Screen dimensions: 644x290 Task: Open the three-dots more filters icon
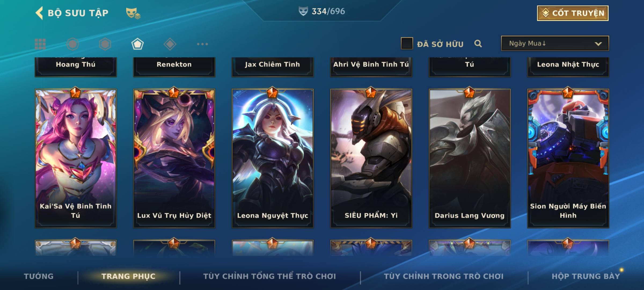pyautogui.click(x=202, y=44)
